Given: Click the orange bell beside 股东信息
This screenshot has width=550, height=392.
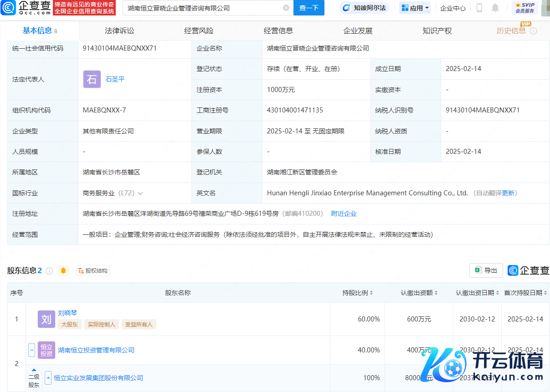Looking at the screenshot, I should [x=63, y=271].
